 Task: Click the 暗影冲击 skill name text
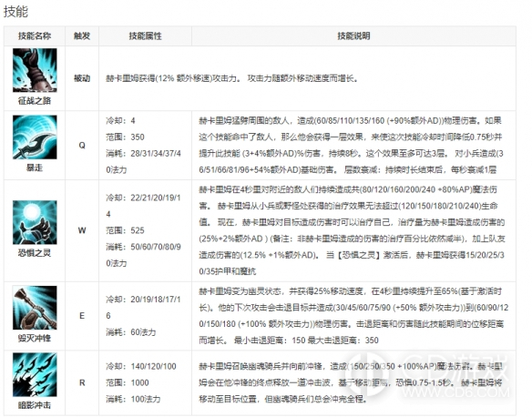35,405
